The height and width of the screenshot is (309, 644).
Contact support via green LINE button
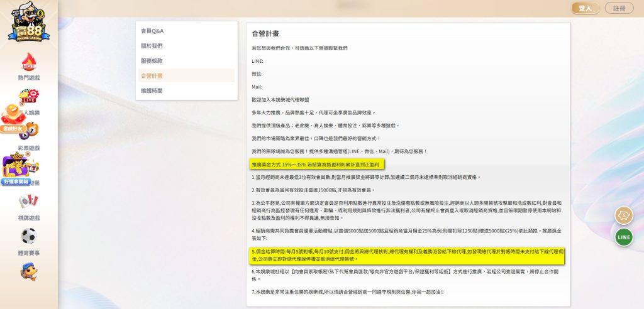coord(623,237)
